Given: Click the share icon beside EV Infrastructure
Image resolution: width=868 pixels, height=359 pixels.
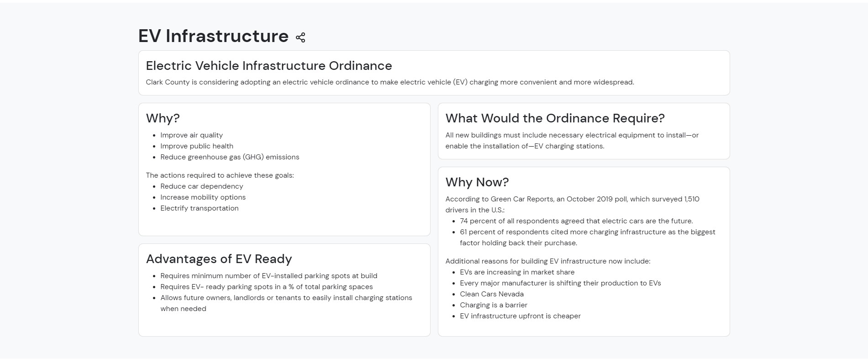Looking at the screenshot, I should [300, 37].
